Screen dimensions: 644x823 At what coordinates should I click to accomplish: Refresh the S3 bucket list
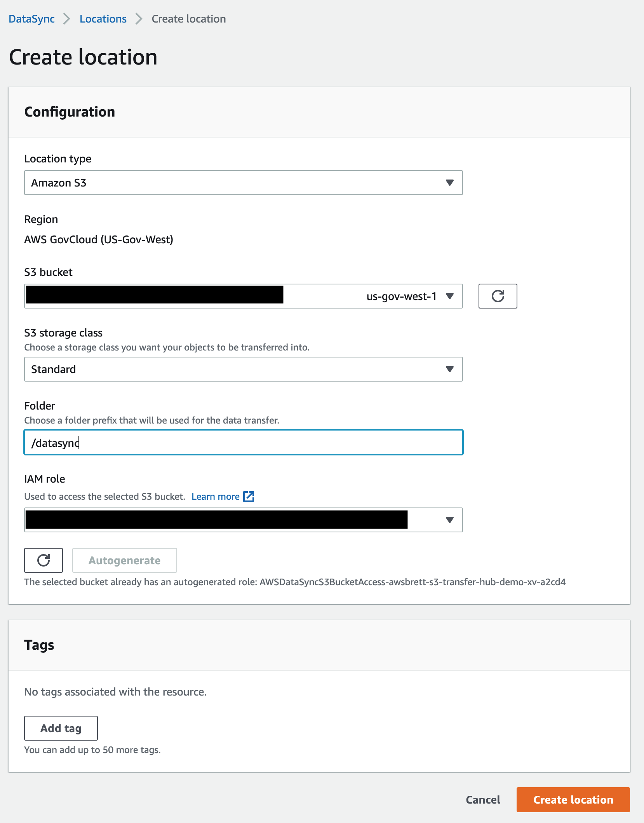498,296
